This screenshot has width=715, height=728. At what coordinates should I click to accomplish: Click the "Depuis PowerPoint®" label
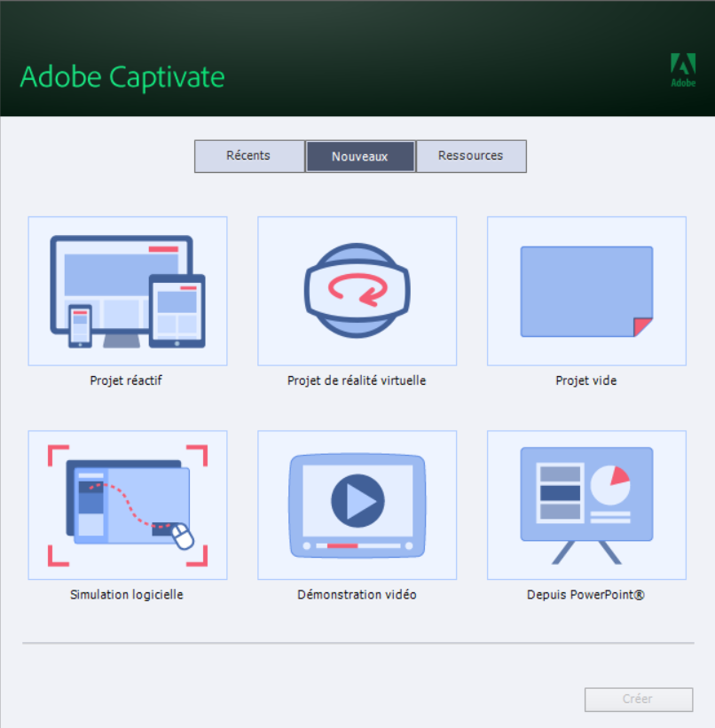(585, 594)
